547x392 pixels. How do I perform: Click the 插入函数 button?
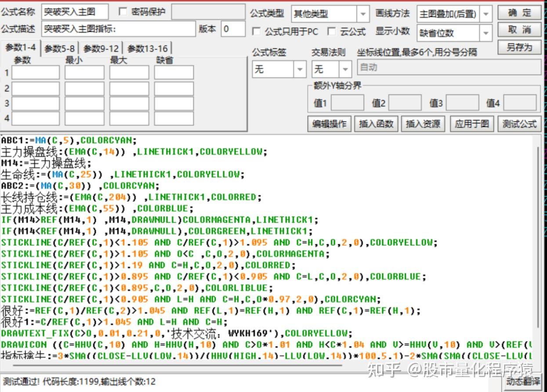[x=376, y=124]
